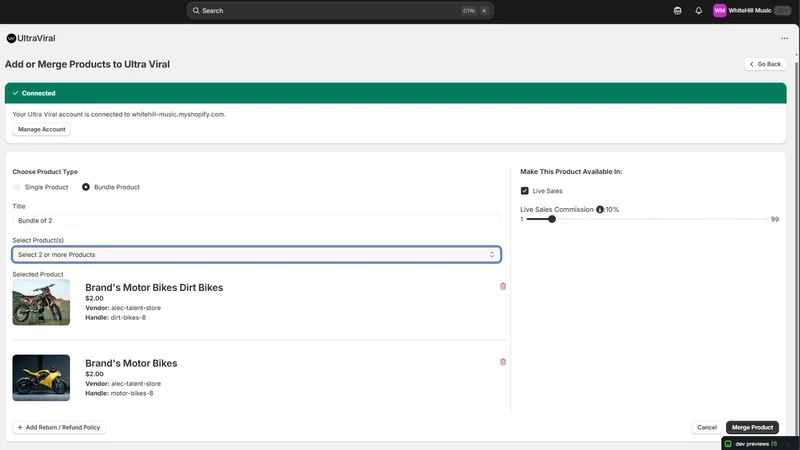Open the WhiteHill Music account menu
The image size is (800, 450).
(752, 11)
